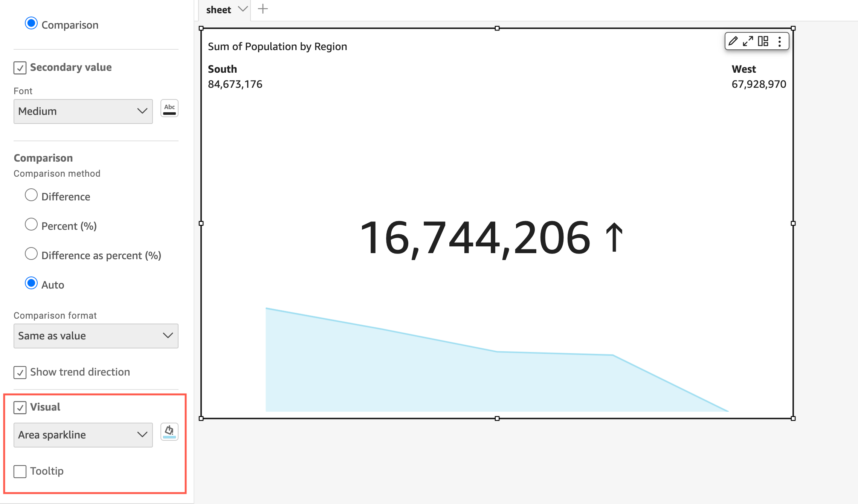Open the sheet tab dropdown arrow
This screenshot has height=504, width=858.
tap(243, 9)
